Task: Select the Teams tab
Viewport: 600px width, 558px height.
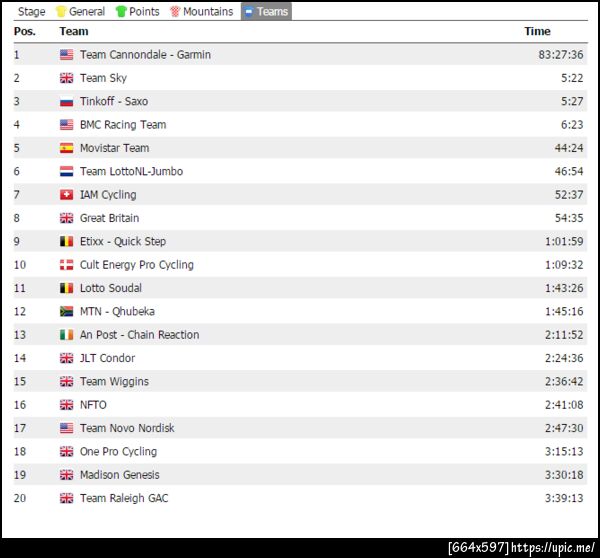Action: click(x=266, y=11)
